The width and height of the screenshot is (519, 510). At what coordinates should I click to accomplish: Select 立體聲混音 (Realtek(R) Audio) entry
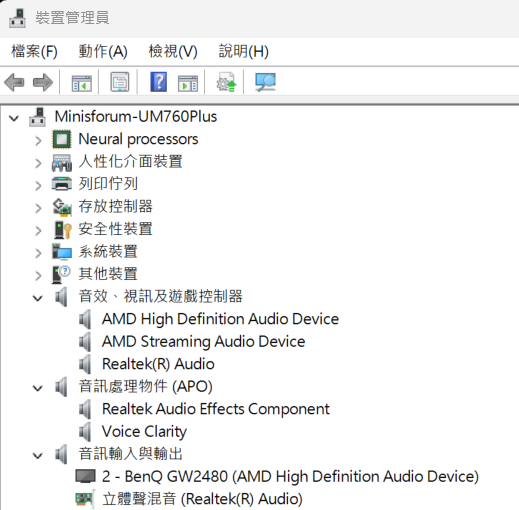point(202,499)
